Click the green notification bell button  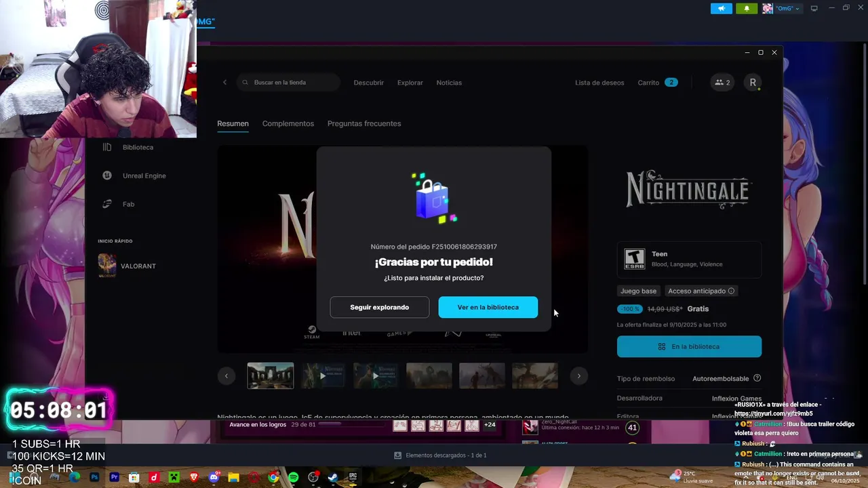tap(747, 8)
